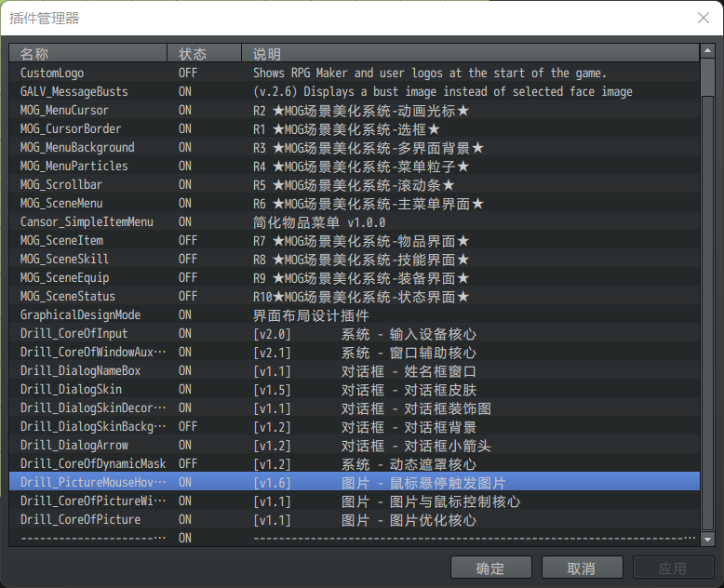Select the Drill_CoreOfPictureWi… row

click(355, 501)
